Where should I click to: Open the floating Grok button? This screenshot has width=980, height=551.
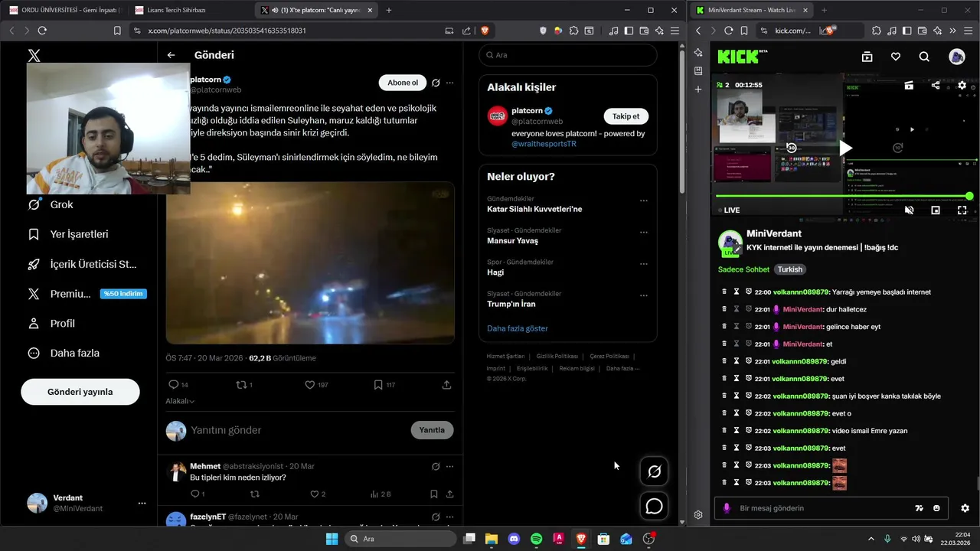coord(655,471)
